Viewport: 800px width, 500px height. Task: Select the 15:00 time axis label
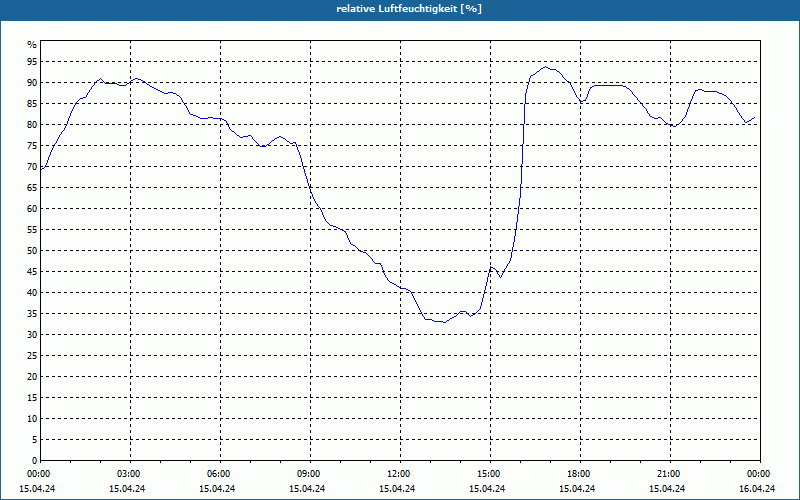488,474
